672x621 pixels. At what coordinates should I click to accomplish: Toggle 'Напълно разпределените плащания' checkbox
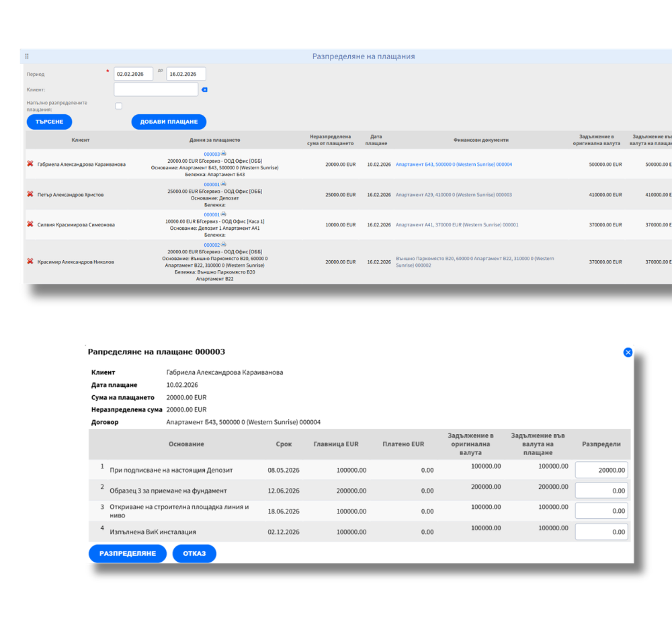click(x=118, y=106)
